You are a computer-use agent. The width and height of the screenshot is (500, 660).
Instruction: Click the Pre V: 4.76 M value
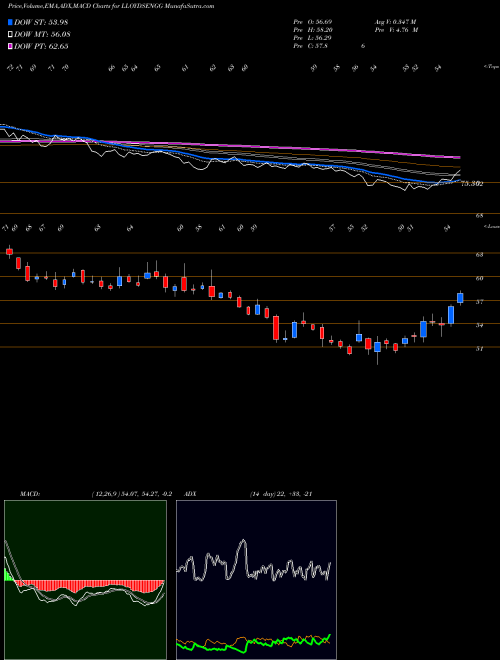pos(396,30)
